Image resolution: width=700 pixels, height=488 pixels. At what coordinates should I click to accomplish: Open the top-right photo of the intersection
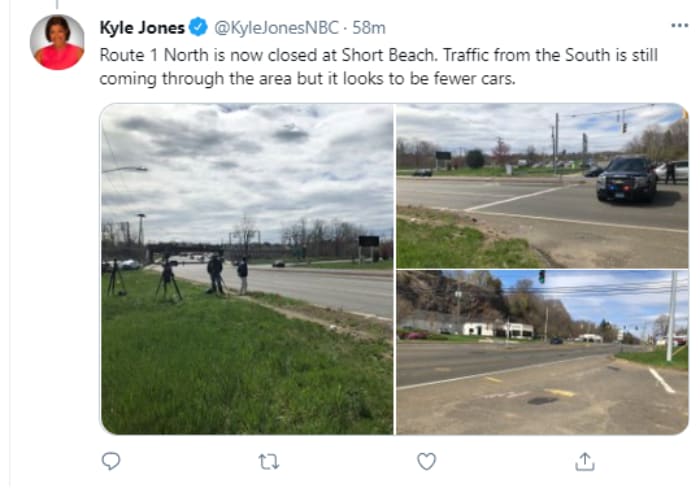tap(542, 185)
